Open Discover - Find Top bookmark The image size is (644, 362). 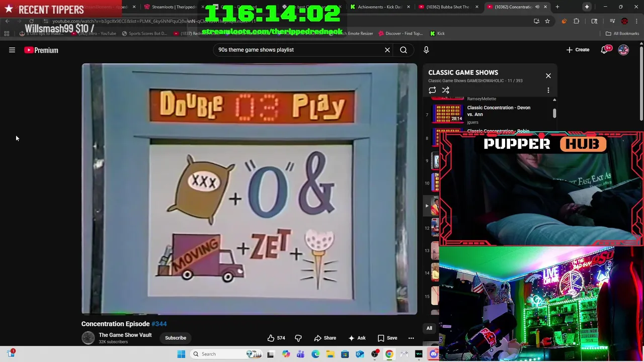(400, 34)
